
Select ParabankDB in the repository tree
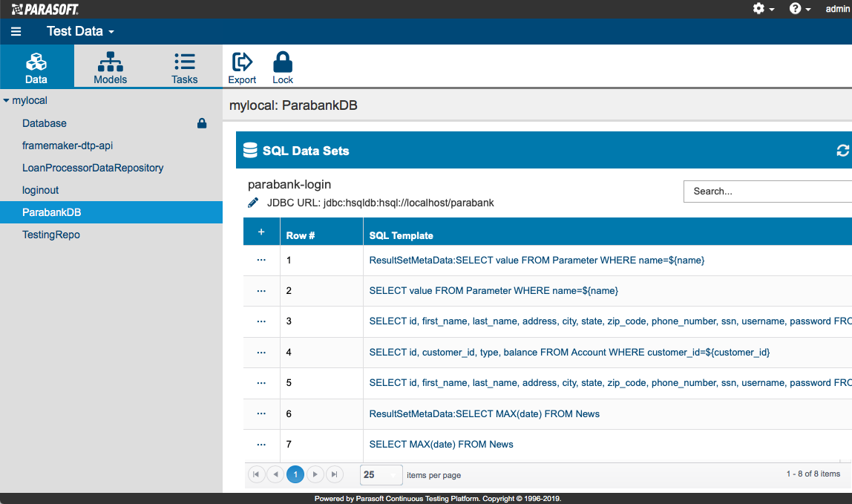coord(111,212)
